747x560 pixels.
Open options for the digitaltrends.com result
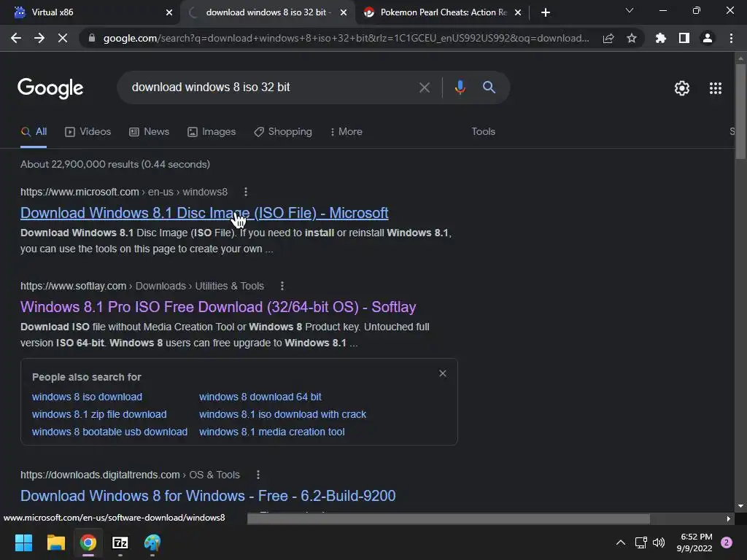[258, 475]
